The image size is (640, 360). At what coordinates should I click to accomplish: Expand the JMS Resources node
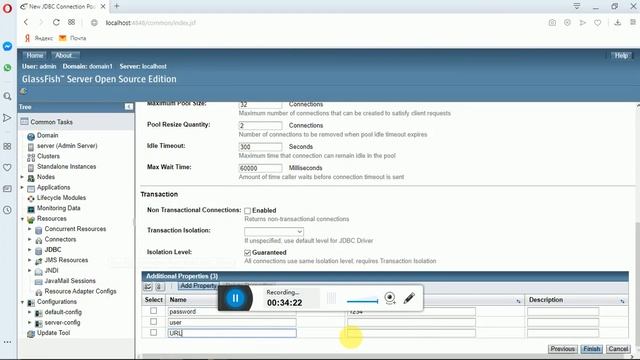pyautogui.click(x=29, y=260)
